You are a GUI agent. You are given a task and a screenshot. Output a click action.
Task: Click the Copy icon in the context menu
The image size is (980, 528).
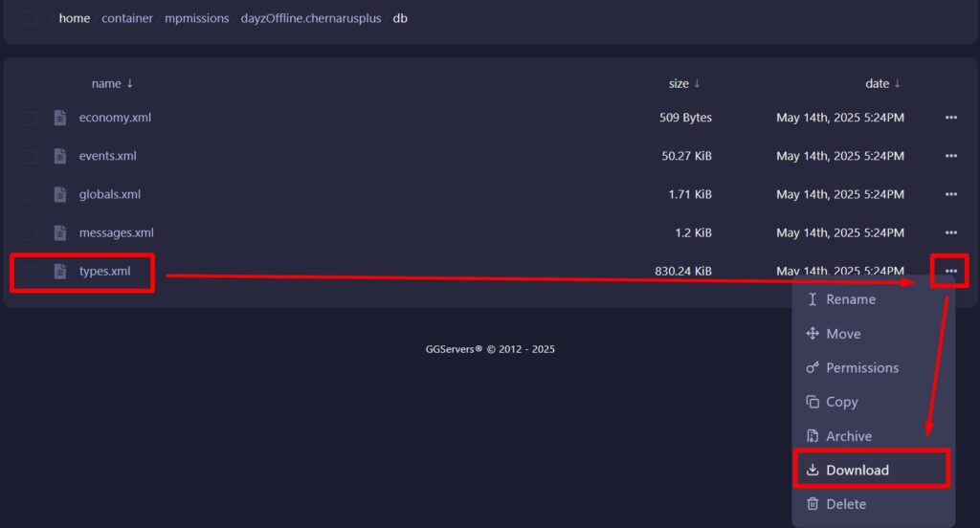[x=813, y=402]
